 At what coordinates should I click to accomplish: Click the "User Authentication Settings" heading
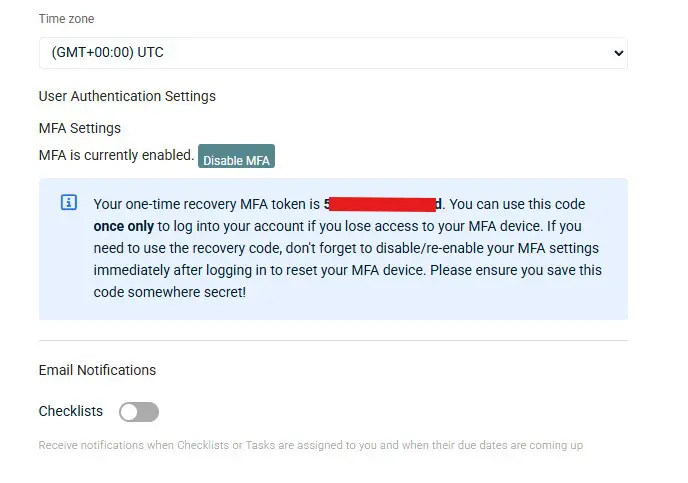click(127, 96)
